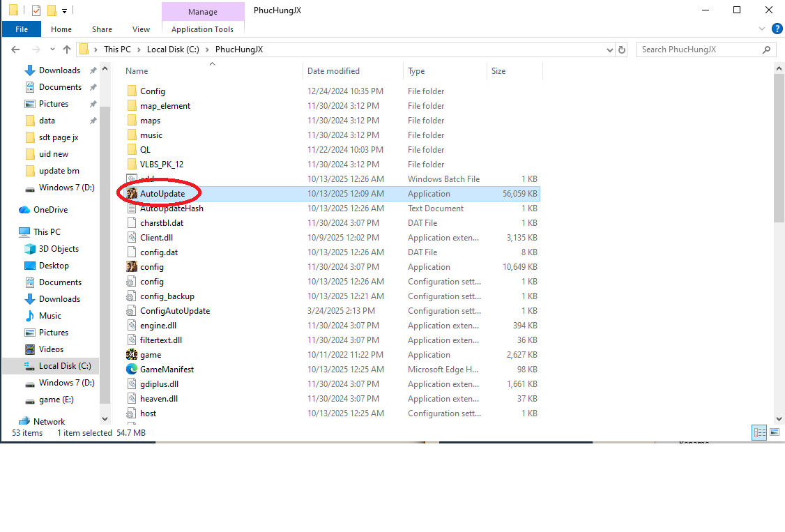Open the Customize Quick Access Toolbar dropdown

click(x=65, y=11)
